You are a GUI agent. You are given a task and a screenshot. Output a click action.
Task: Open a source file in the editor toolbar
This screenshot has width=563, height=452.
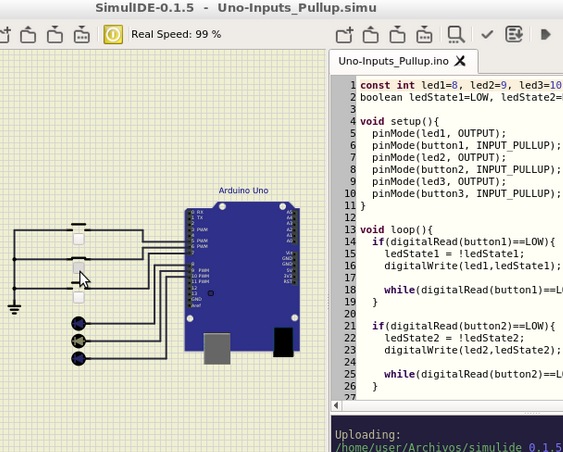[371, 35]
